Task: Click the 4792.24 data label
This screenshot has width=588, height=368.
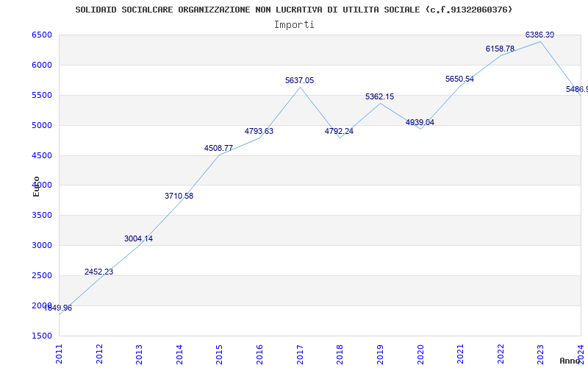Action: (339, 132)
